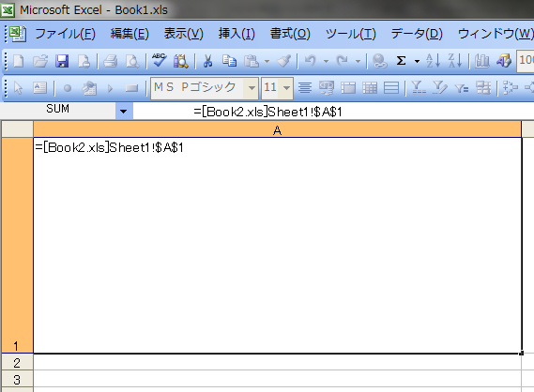Viewport: 534px width, 392px height.
Task: Click the Cut scissors icon
Action: click(207, 61)
